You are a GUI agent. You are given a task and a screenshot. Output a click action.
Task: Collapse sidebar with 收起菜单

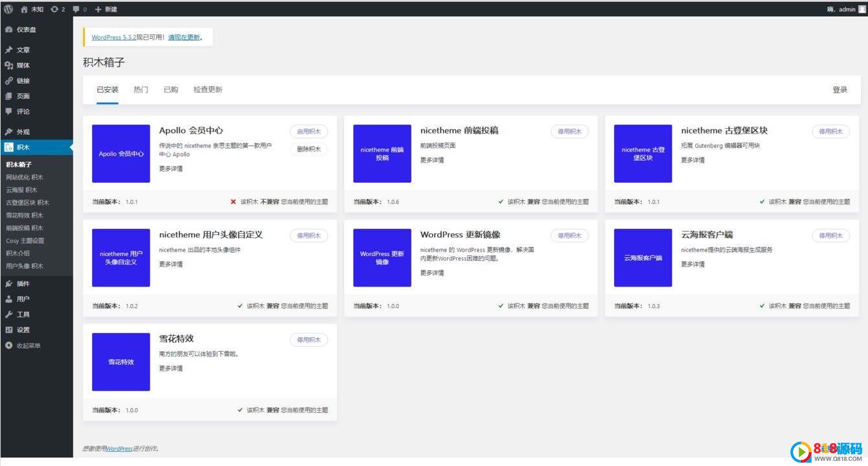(x=36, y=345)
